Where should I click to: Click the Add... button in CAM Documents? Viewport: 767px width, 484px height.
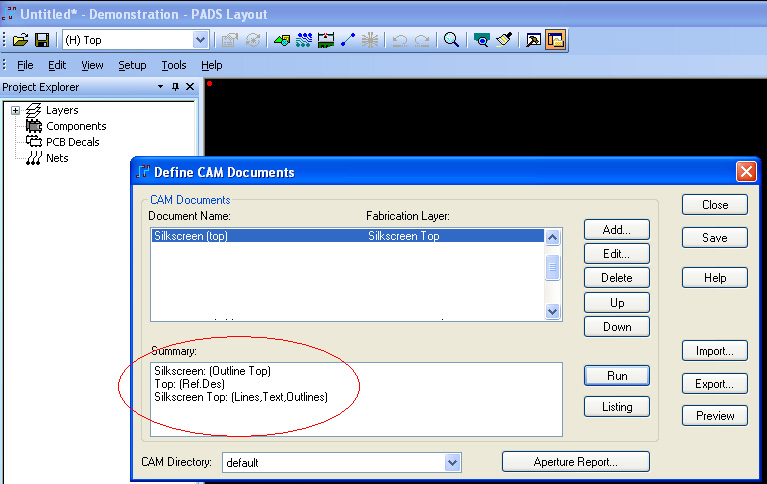617,229
